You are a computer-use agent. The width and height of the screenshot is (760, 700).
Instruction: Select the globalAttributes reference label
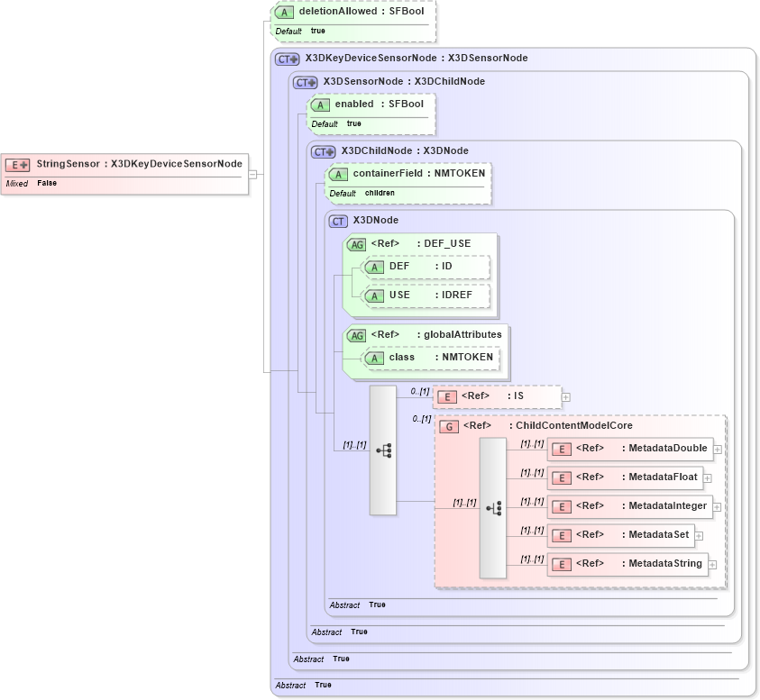pyautogui.click(x=436, y=335)
